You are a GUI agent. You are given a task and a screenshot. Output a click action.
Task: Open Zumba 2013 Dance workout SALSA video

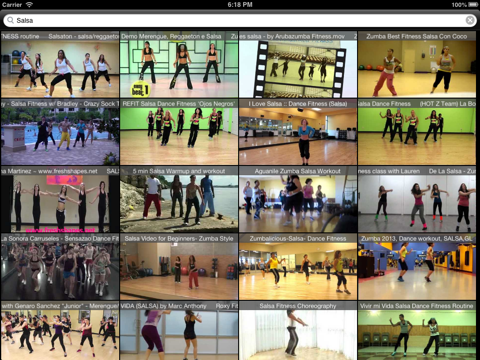coord(417,267)
